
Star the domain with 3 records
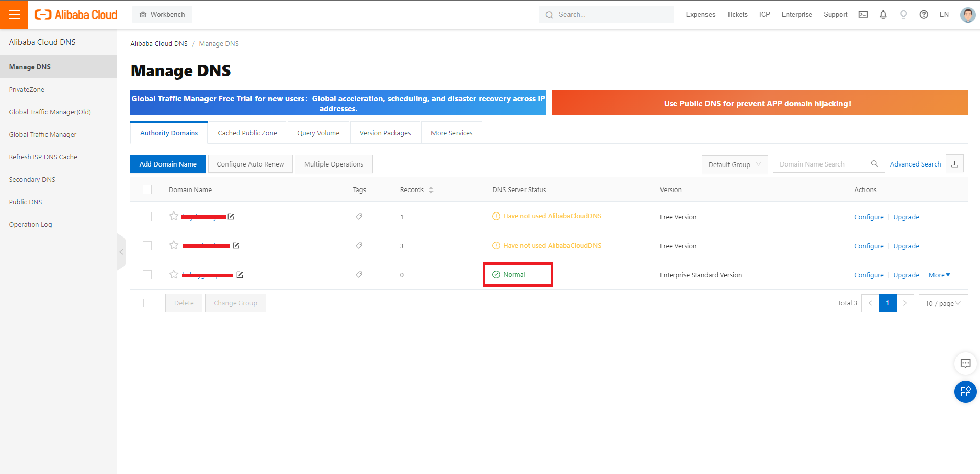point(174,245)
